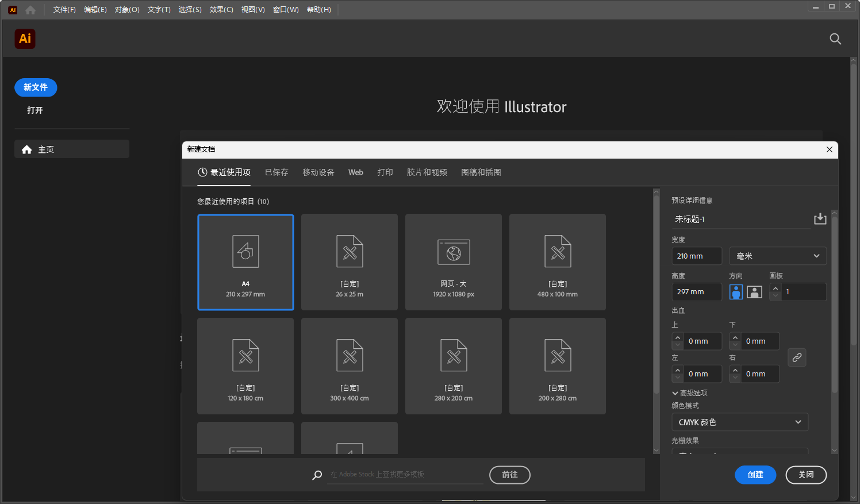Viewport: 860px width, 504px height.
Task: Switch to 图稿和插图 tab
Action: [481, 172]
